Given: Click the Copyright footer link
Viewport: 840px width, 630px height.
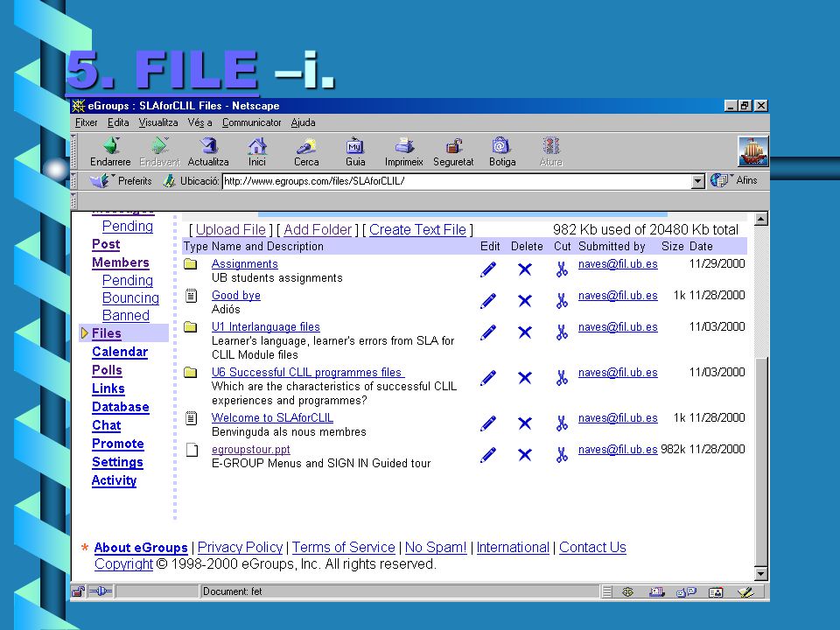Looking at the screenshot, I should (x=123, y=564).
